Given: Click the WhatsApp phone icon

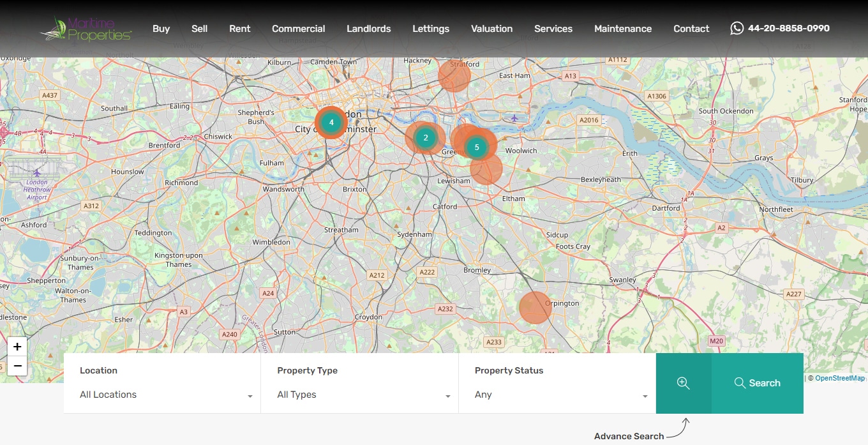Looking at the screenshot, I should point(737,28).
